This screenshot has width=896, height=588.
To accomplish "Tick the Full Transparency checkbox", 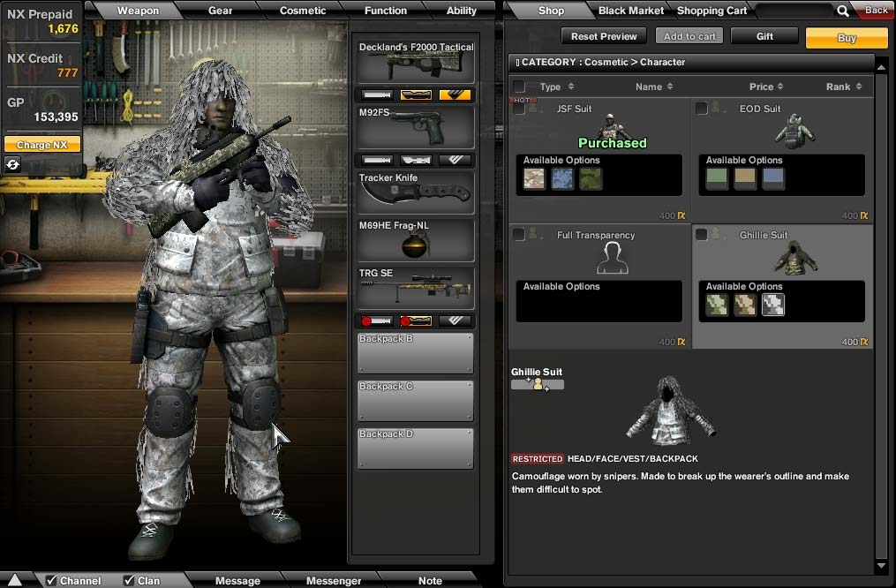I will pos(519,235).
